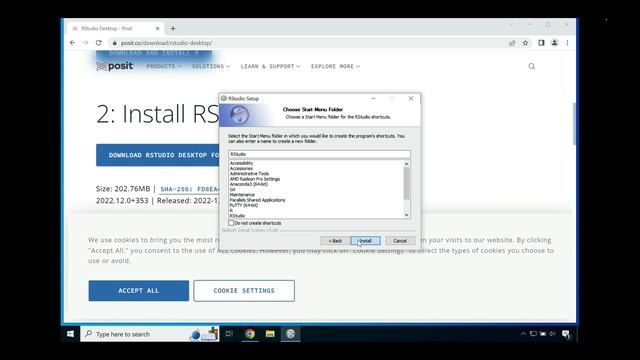Click the network tray icon
The width and height of the screenshot is (640, 360).
coord(533,334)
